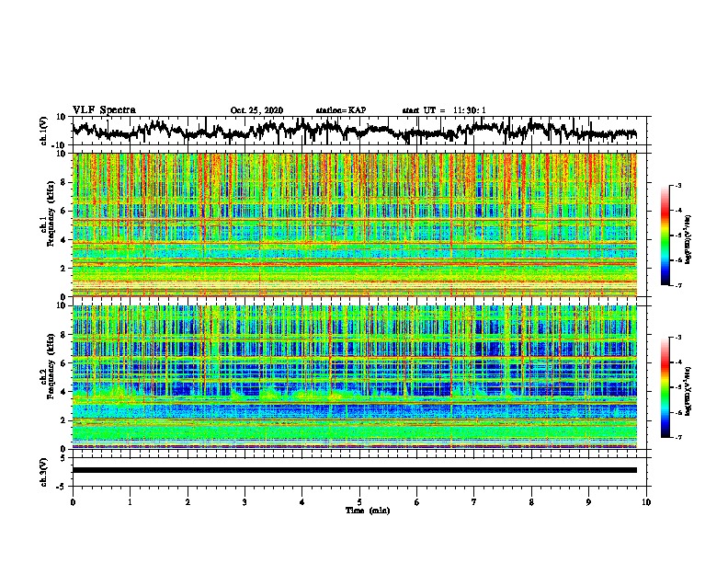The height and width of the screenshot is (563, 728).
Task: Click time axis tick label "3"
Action: point(245,502)
